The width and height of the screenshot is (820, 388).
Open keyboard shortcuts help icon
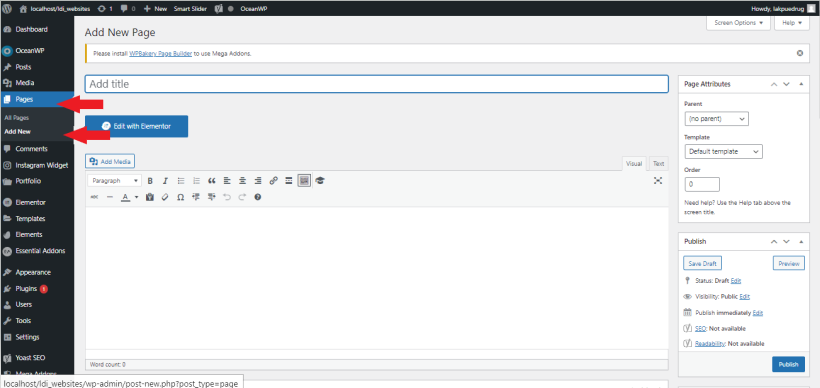pyautogui.click(x=257, y=197)
